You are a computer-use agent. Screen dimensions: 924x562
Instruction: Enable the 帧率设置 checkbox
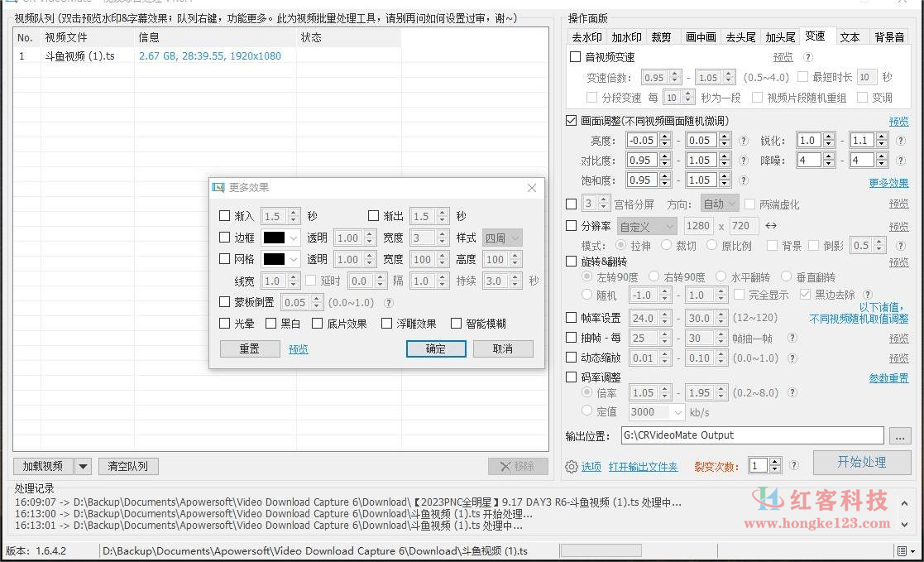[x=571, y=318]
